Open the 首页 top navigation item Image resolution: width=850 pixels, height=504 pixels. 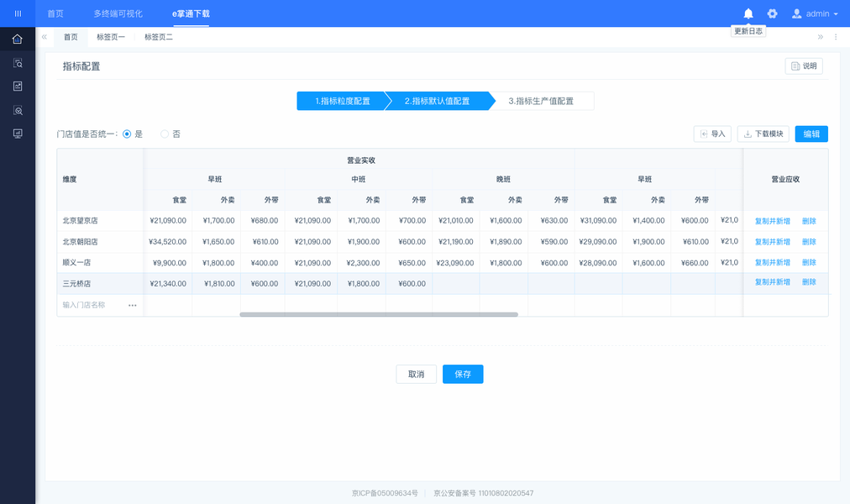coord(55,13)
